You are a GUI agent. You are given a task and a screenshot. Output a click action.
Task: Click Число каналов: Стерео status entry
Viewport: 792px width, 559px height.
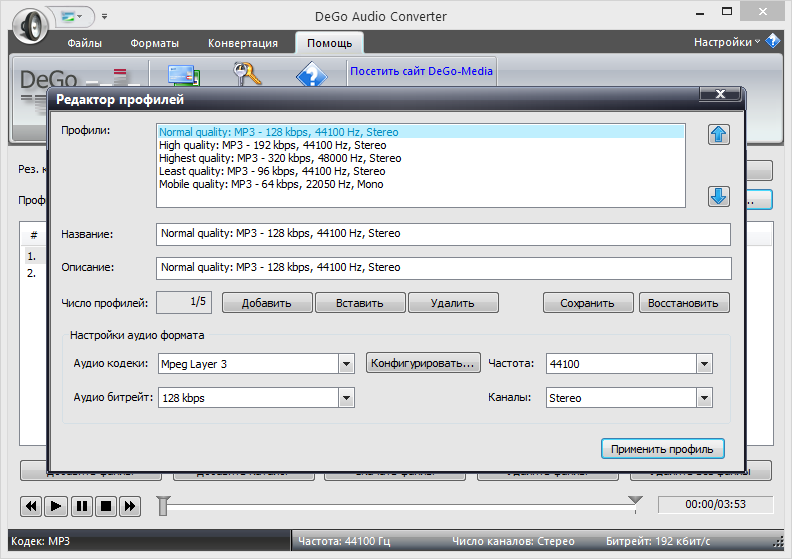coord(513,541)
